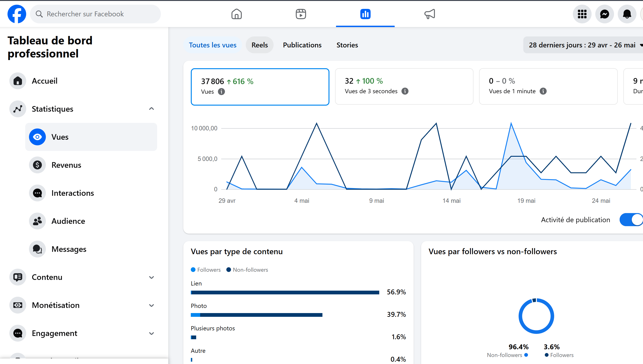The image size is (643, 364).
Task: Switch to the Stories tab
Action: [x=347, y=45]
